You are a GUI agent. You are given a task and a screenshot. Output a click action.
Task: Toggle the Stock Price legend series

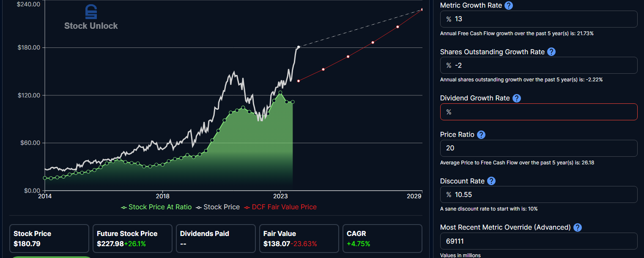pos(218,207)
